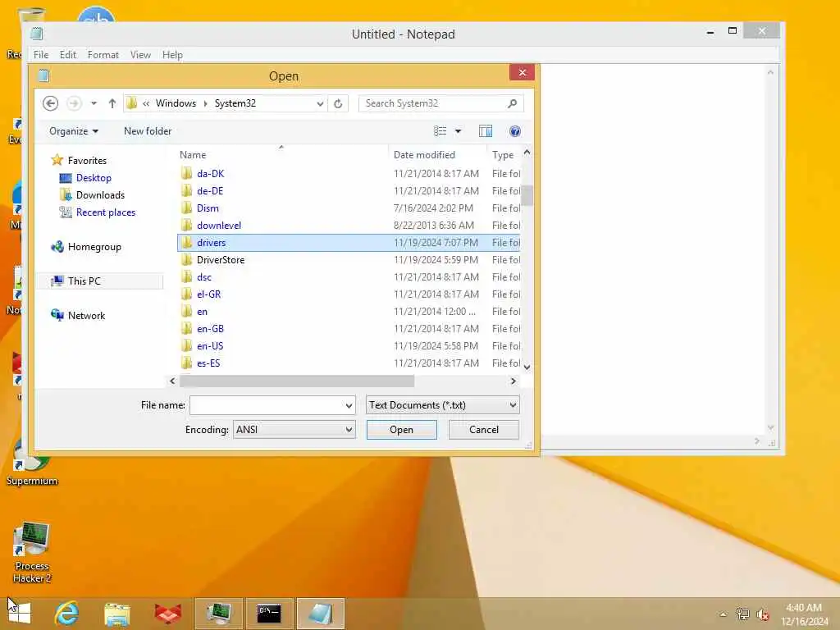Open the Encoding ANSI dropdown
The width and height of the screenshot is (840, 630).
294,430
